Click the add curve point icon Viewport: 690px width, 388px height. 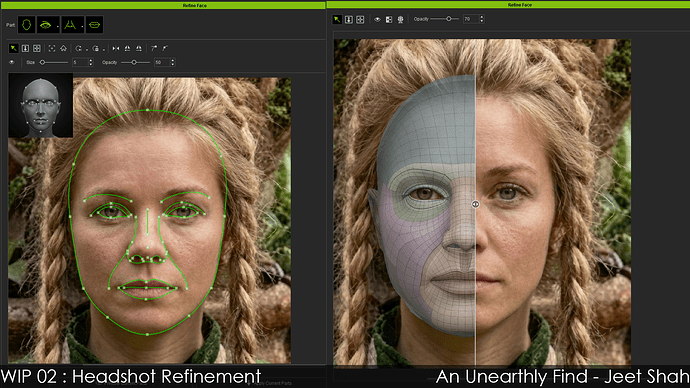point(154,48)
